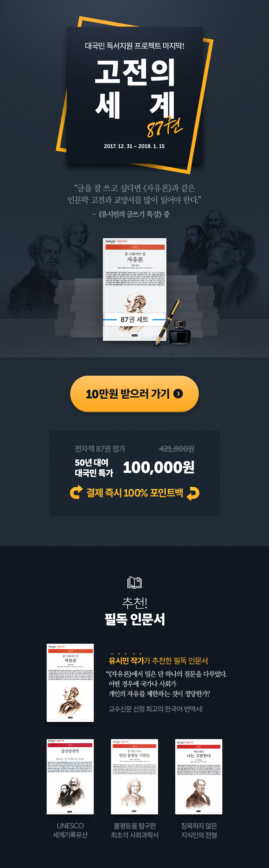The height and width of the screenshot is (868, 269).
Task: Click the 유시민 작가가 추천한 필독 인문서 heading
Action: (158, 661)
